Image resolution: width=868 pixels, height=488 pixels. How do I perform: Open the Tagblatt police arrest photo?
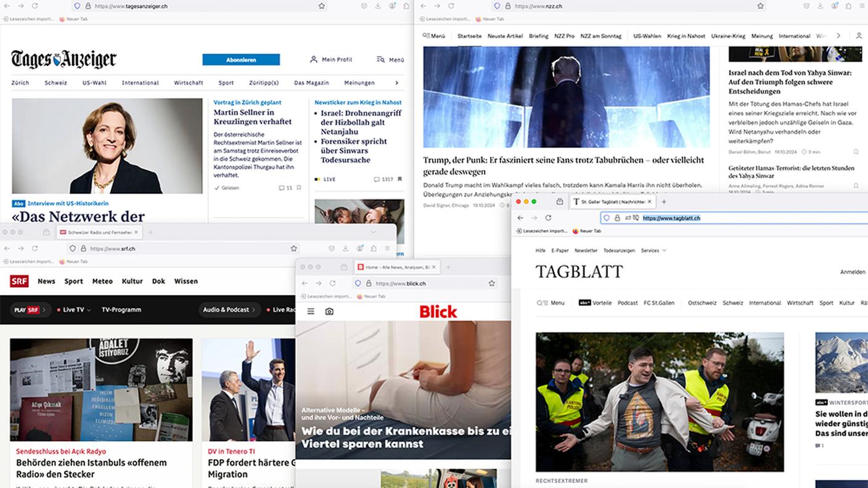tap(660, 402)
